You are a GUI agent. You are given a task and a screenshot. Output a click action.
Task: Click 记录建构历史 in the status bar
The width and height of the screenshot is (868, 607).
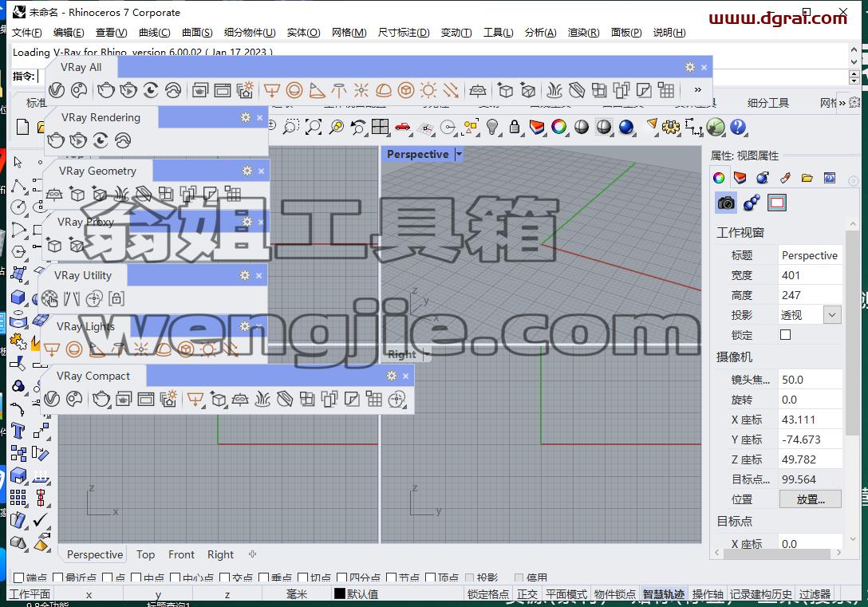click(x=760, y=594)
